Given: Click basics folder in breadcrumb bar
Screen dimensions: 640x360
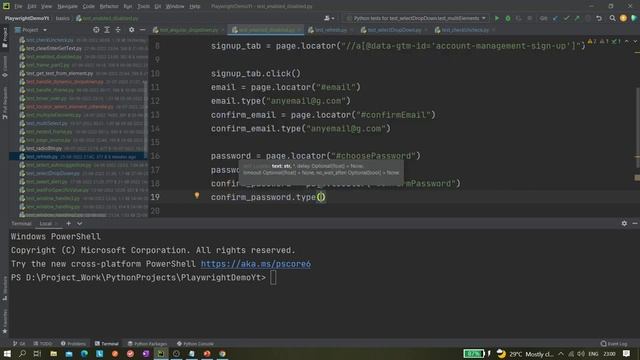Looking at the screenshot, I should [x=62, y=18].
